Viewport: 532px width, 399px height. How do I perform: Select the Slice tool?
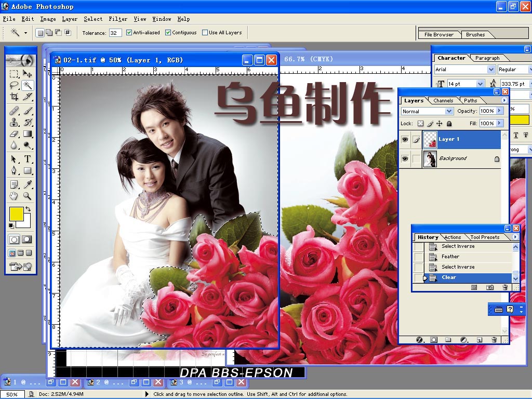tap(27, 96)
